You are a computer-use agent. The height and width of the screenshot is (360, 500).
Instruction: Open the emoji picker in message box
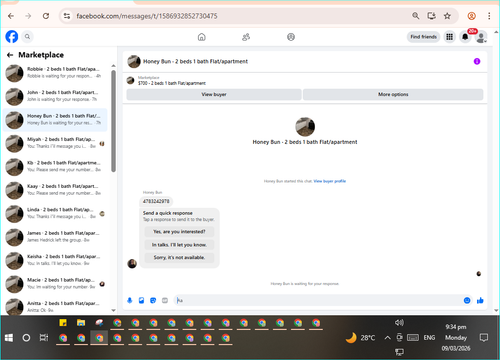[467, 300]
